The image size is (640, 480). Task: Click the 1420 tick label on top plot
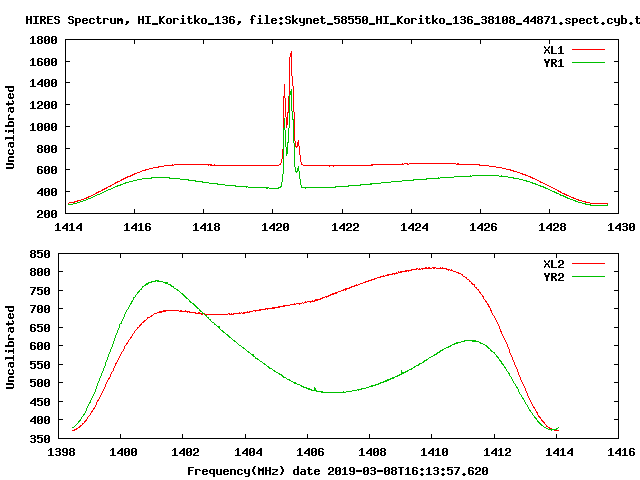pos(275,227)
